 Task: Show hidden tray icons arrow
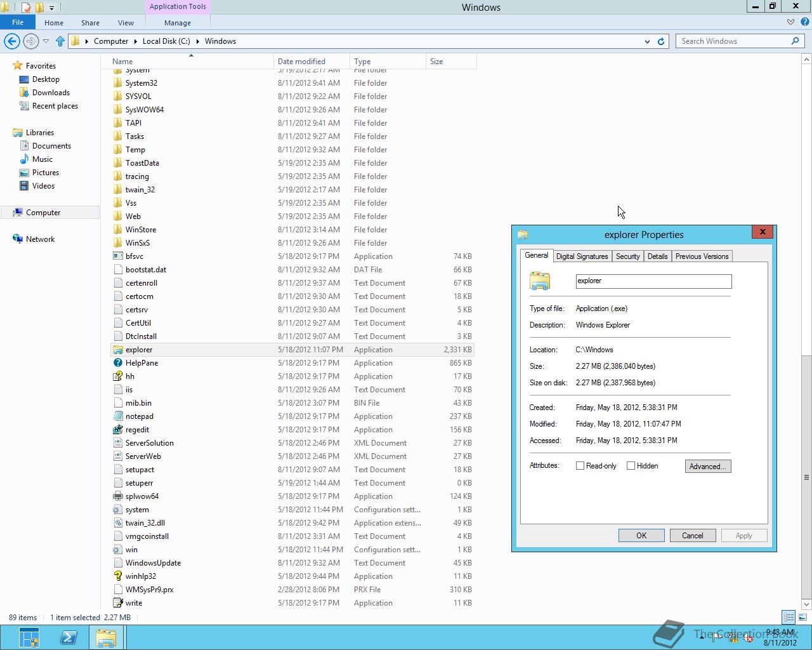point(702,638)
